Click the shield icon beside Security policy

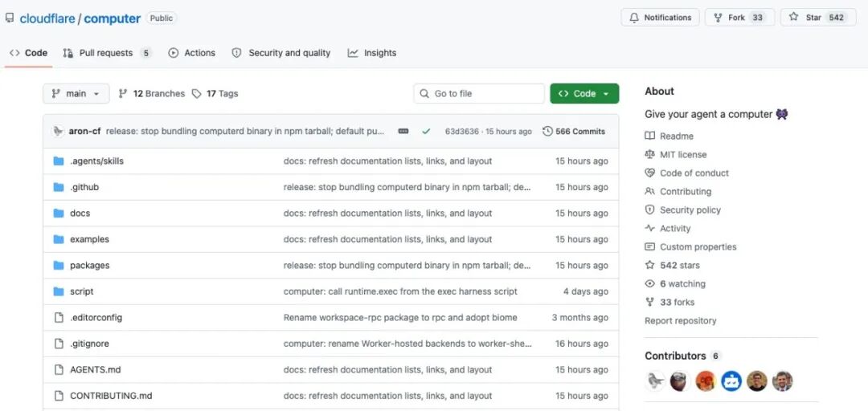[x=650, y=210]
